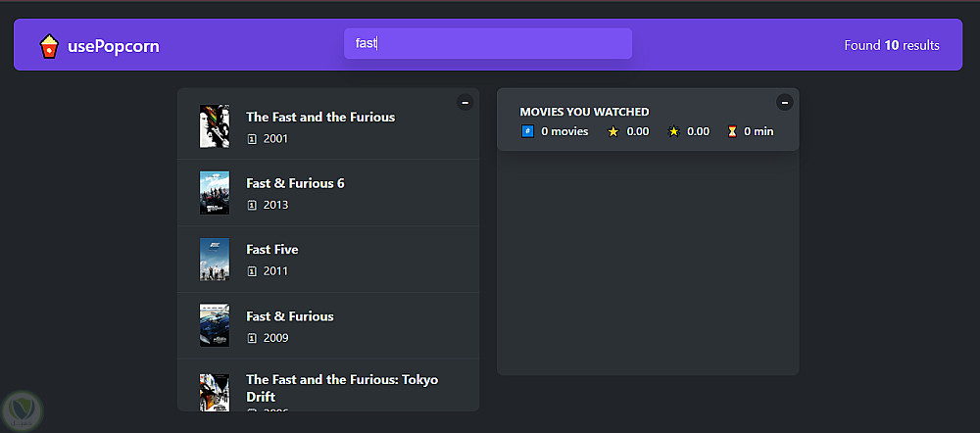Screen dimensions: 980x433
Task: Click the calendar icon beside 2011
Action: coord(252,271)
